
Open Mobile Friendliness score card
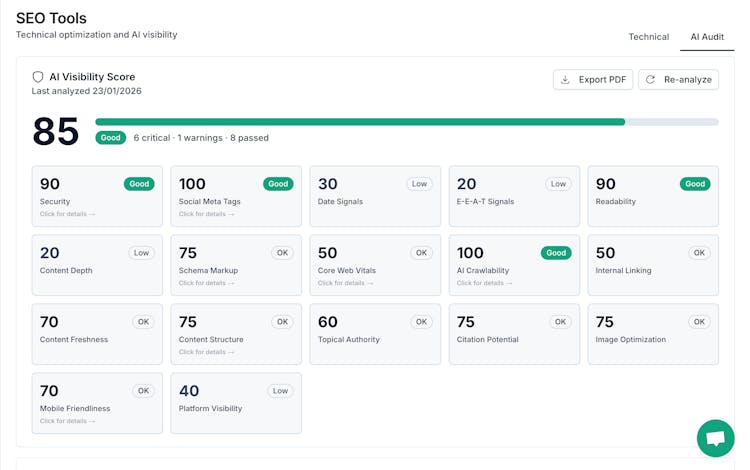click(x=96, y=403)
